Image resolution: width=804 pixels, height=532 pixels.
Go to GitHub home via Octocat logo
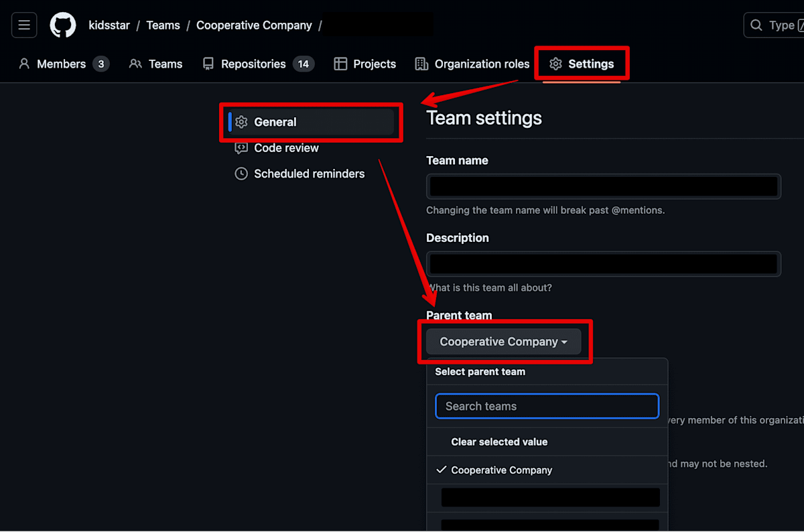[63, 25]
